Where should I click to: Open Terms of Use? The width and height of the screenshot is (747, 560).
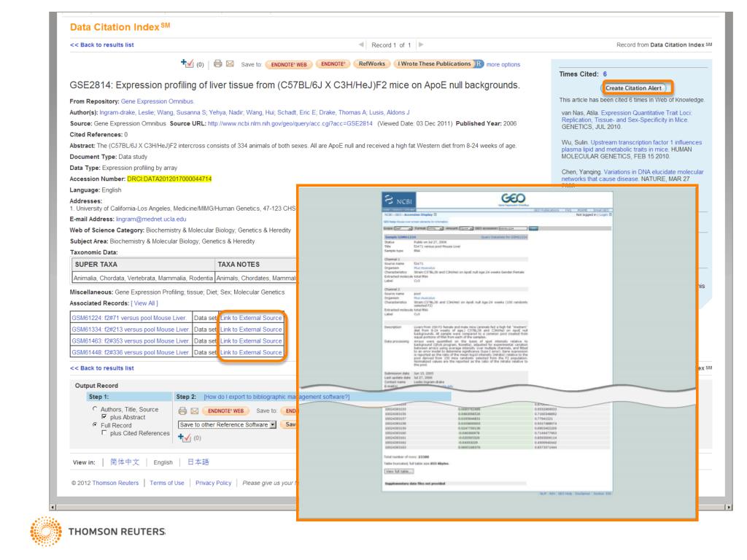(167, 483)
